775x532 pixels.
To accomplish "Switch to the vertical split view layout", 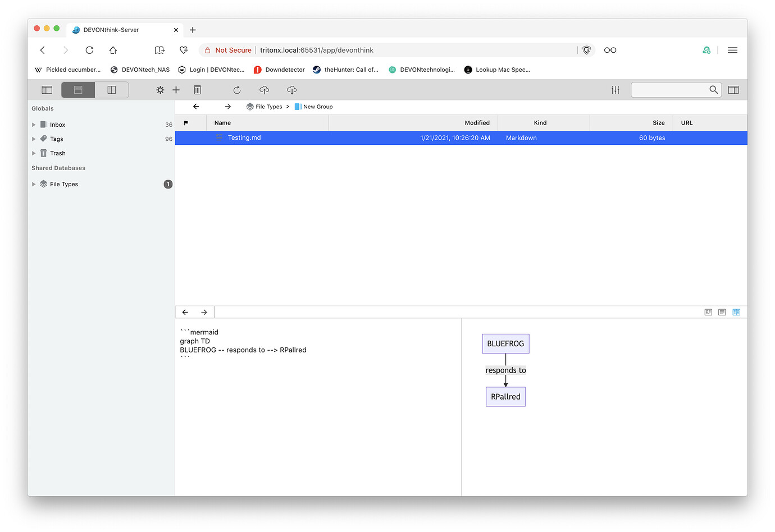I will (x=111, y=89).
